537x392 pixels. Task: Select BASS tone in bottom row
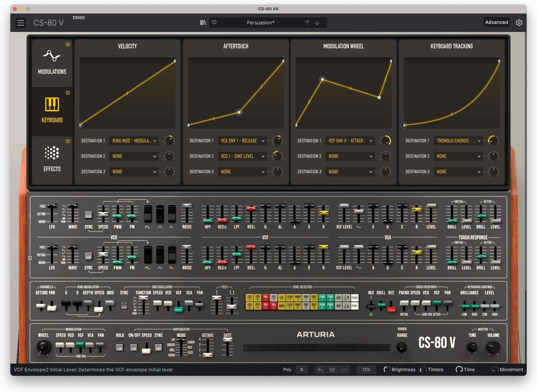[x=282, y=306]
